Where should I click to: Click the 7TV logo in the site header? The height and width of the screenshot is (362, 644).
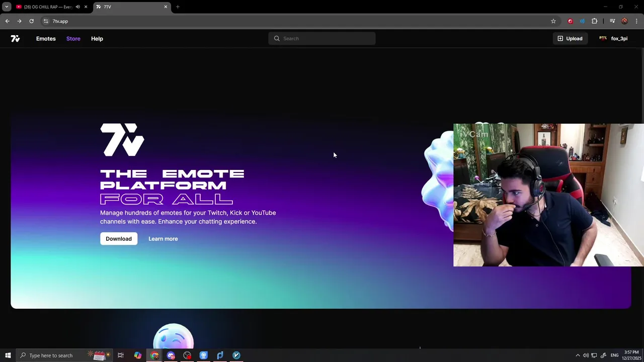click(x=15, y=39)
